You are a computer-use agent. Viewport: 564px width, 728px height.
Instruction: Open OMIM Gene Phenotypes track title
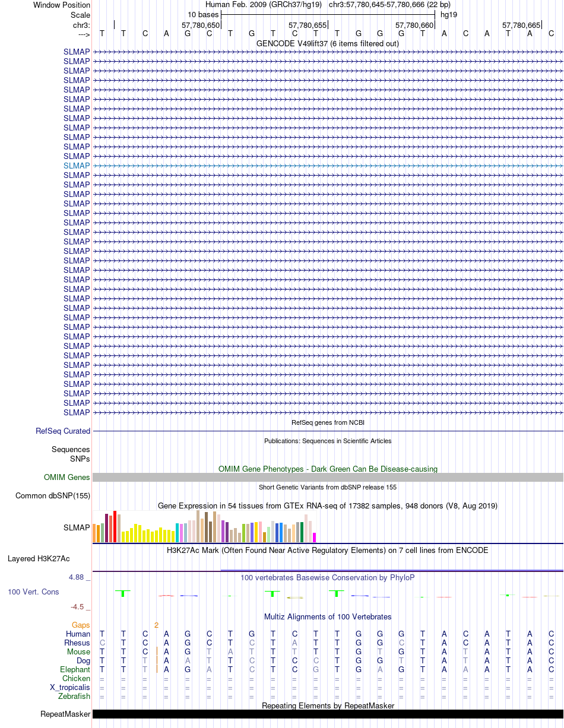click(x=328, y=469)
